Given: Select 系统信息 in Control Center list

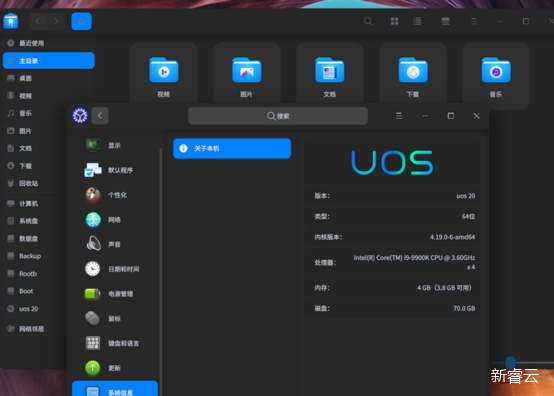Looking at the screenshot, I should [x=115, y=389].
